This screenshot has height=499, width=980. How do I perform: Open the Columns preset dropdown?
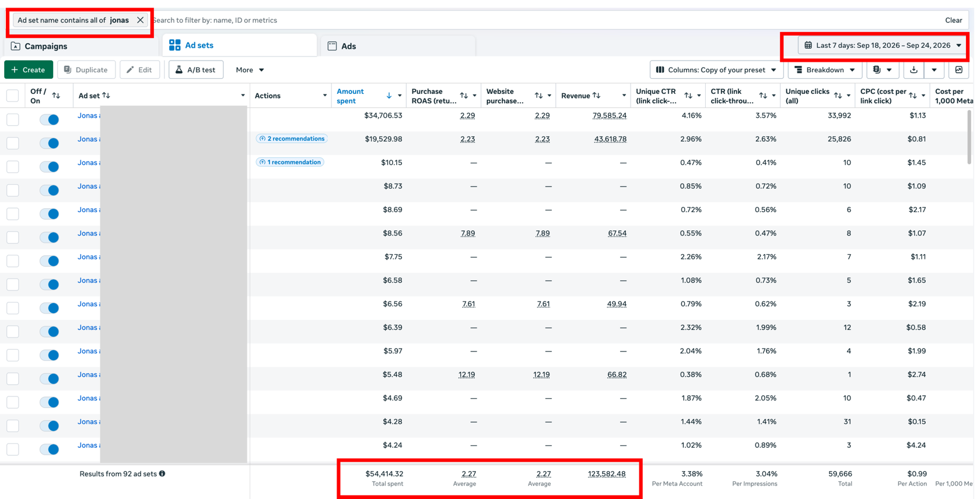(716, 69)
